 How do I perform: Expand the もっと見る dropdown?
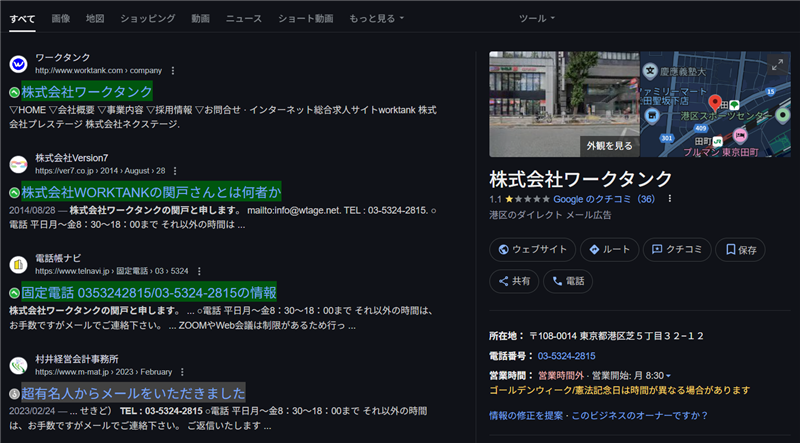coord(377,18)
